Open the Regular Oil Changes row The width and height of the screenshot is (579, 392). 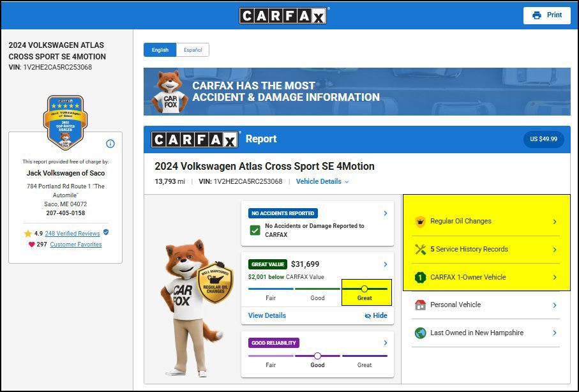click(486, 222)
